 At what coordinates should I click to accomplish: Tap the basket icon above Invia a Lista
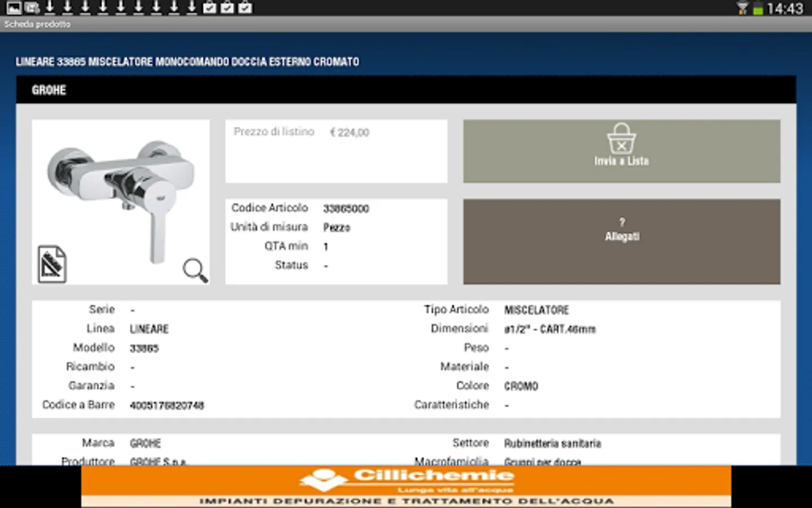pos(621,138)
